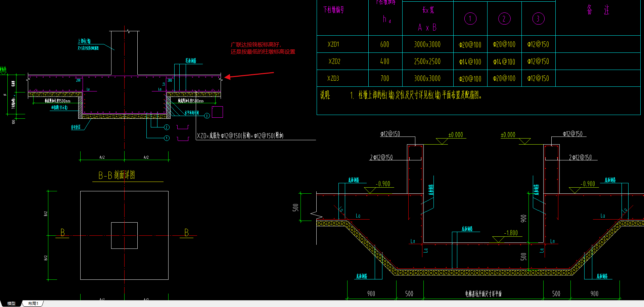Click thickness value 600 in XZD1 row
The height and width of the screenshot is (307, 644).
click(385, 44)
